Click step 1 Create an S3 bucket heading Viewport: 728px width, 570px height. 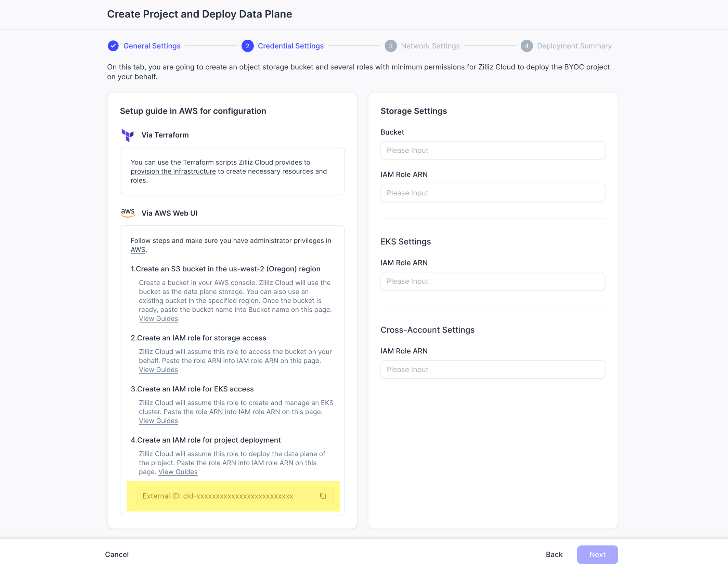pos(225,269)
